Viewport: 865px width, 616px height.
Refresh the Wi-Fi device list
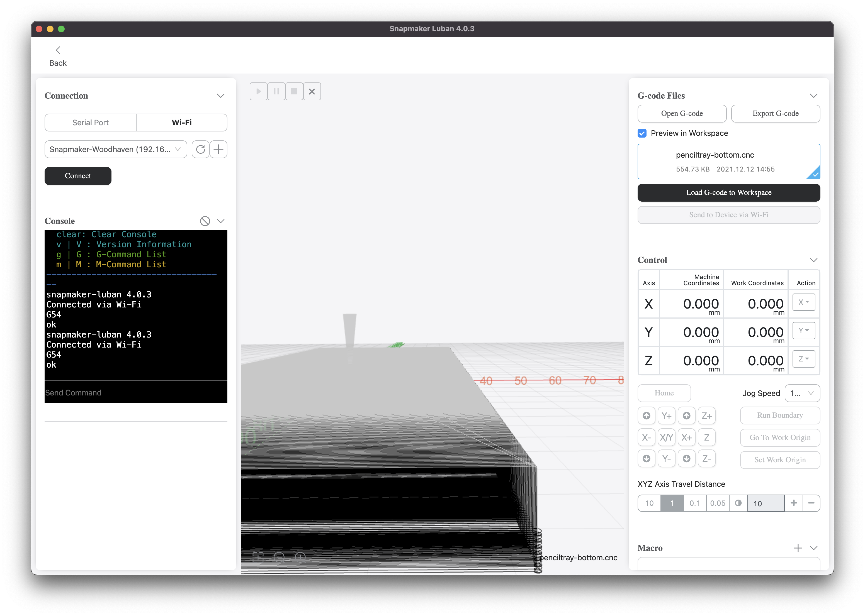click(x=200, y=150)
